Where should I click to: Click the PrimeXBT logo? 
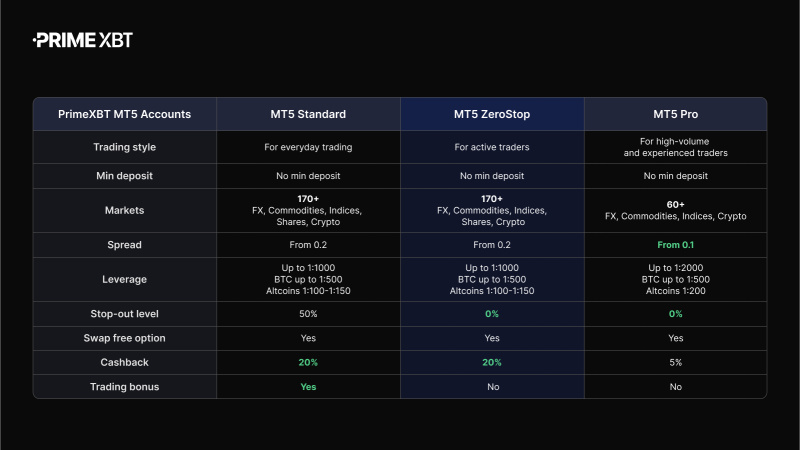[x=83, y=40]
